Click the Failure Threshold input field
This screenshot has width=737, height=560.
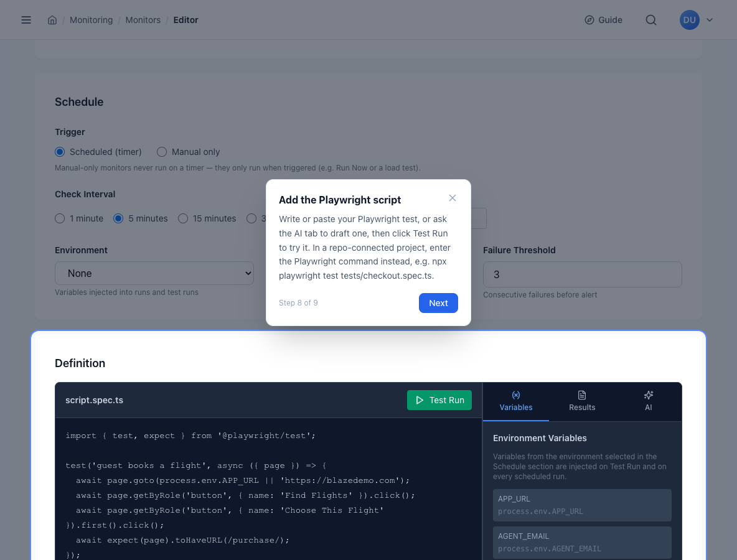(583, 274)
